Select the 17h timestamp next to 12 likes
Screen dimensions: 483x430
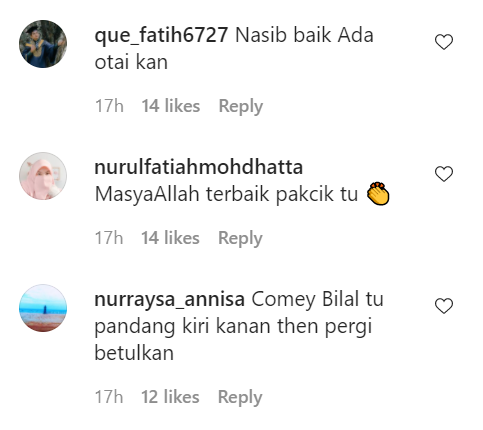(x=109, y=397)
